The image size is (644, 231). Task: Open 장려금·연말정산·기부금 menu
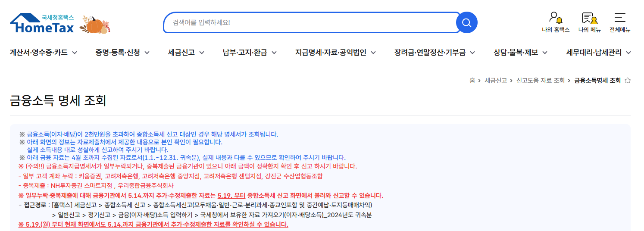[x=430, y=53]
